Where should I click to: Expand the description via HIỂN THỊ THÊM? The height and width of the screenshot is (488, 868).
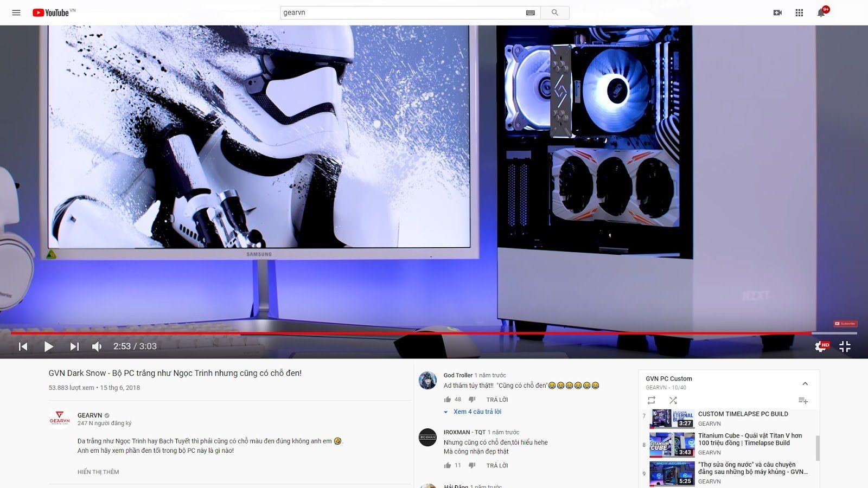[x=98, y=471]
